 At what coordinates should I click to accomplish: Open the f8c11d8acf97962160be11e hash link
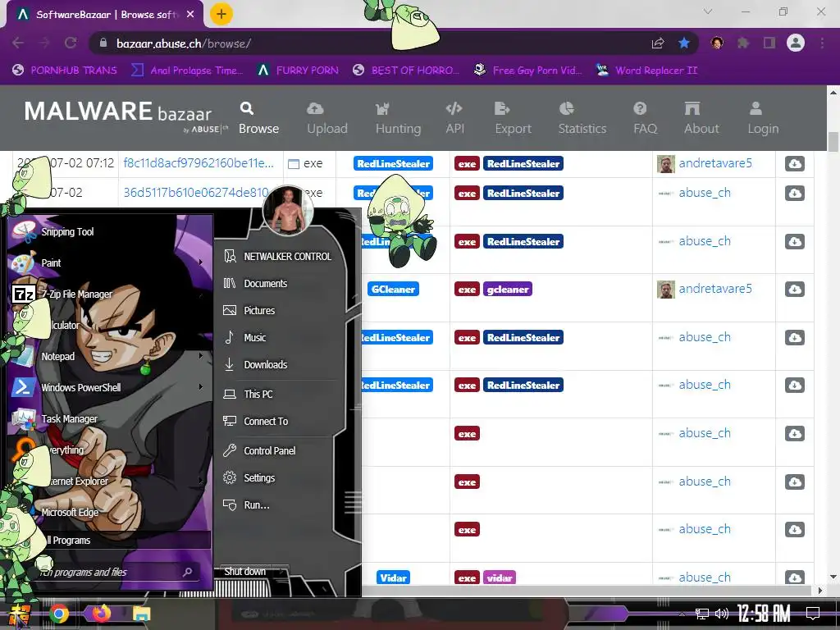[x=199, y=163]
